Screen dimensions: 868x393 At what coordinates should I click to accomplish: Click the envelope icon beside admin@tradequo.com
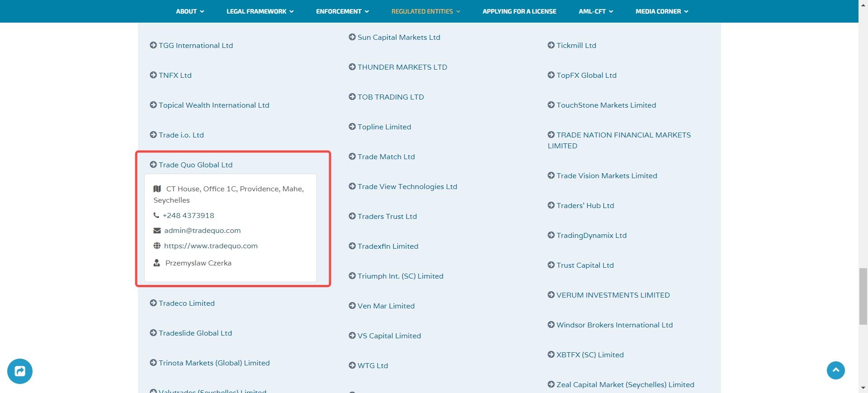tap(157, 231)
